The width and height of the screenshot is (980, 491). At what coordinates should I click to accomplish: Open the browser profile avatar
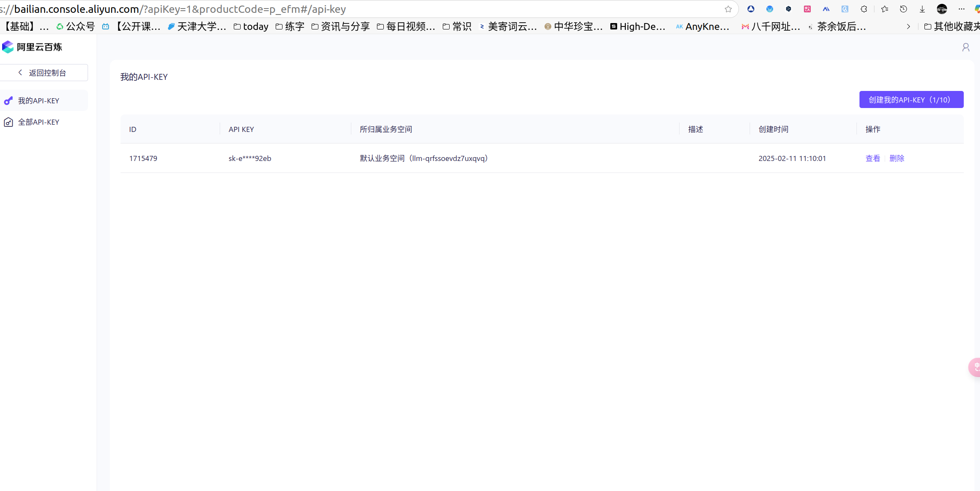(942, 9)
